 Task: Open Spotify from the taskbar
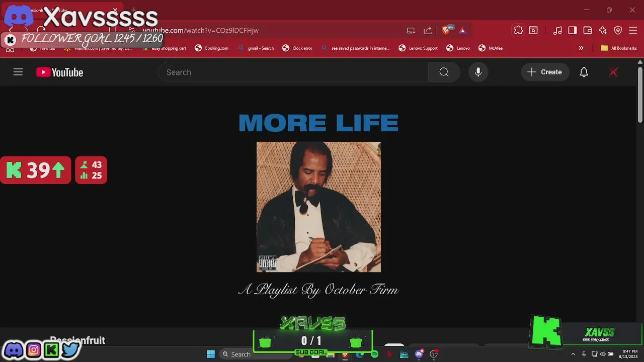[375, 354]
